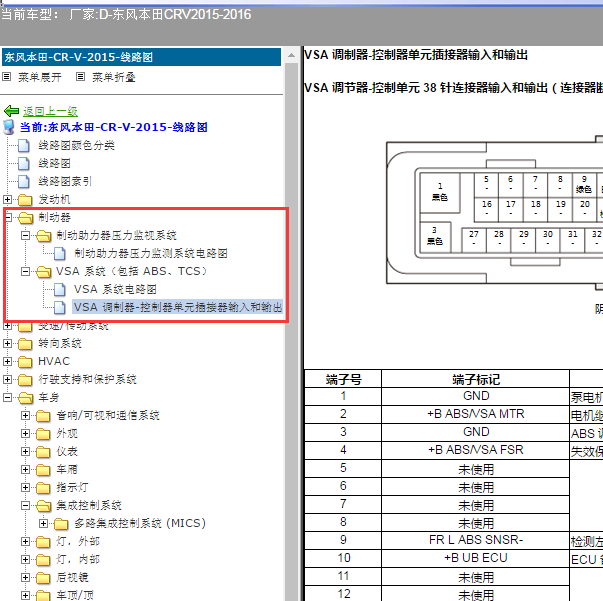603x601 pixels.
Task: Click the +B UB ECU cell
Action: click(475, 558)
